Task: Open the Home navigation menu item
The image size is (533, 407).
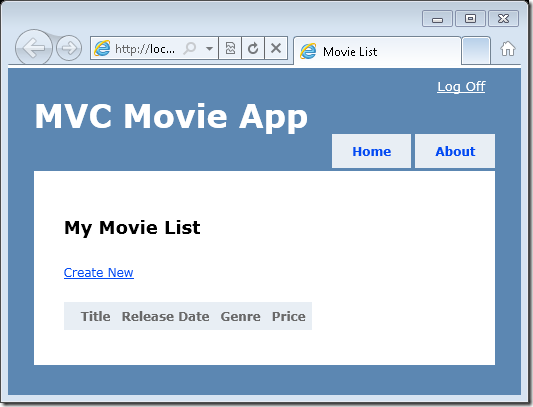Action: (x=372, y=151)
